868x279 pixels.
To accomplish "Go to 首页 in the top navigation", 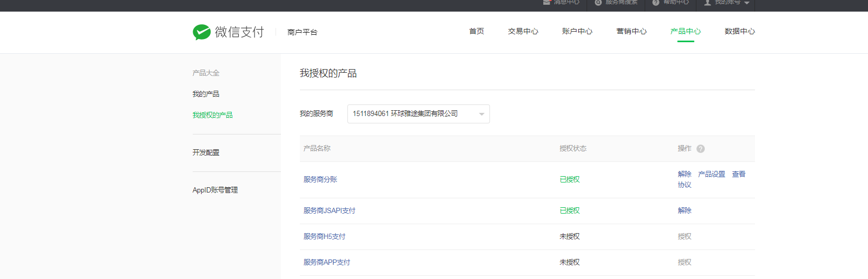I will (x=477, y=31).
